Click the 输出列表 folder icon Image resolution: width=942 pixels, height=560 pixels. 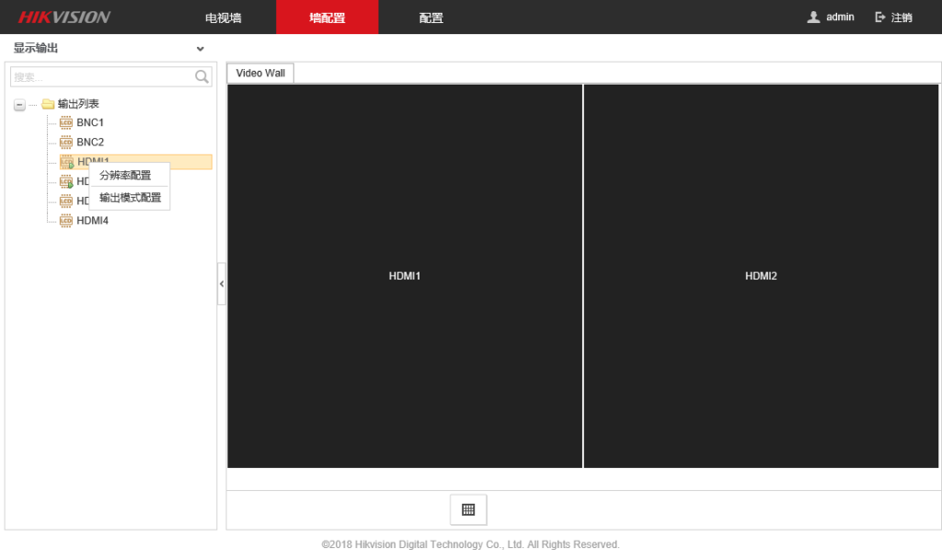[48, 104]
